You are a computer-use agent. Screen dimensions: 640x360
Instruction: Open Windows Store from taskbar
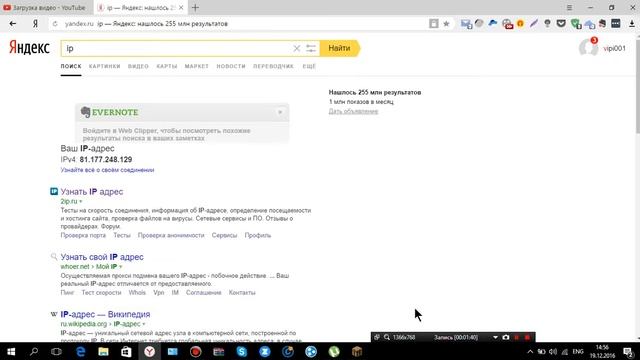126,351
